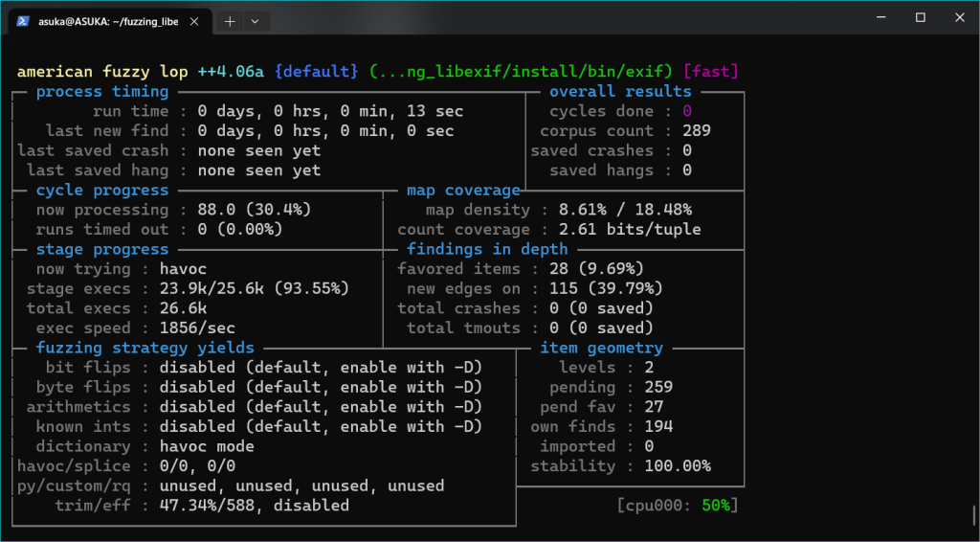The height and width of the screenshot is (542, 980).
Task: Click the stability value 100.00%
Action: coord(677,466)
